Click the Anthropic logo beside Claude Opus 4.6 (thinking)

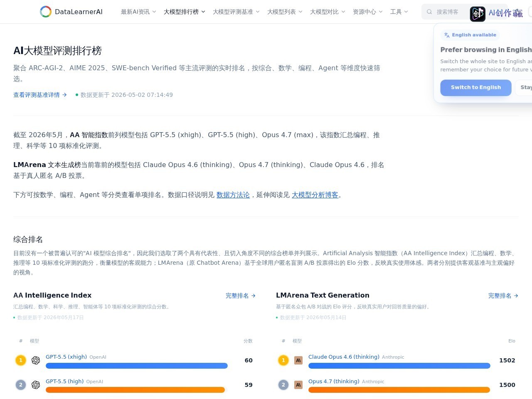tap(298, 360)
